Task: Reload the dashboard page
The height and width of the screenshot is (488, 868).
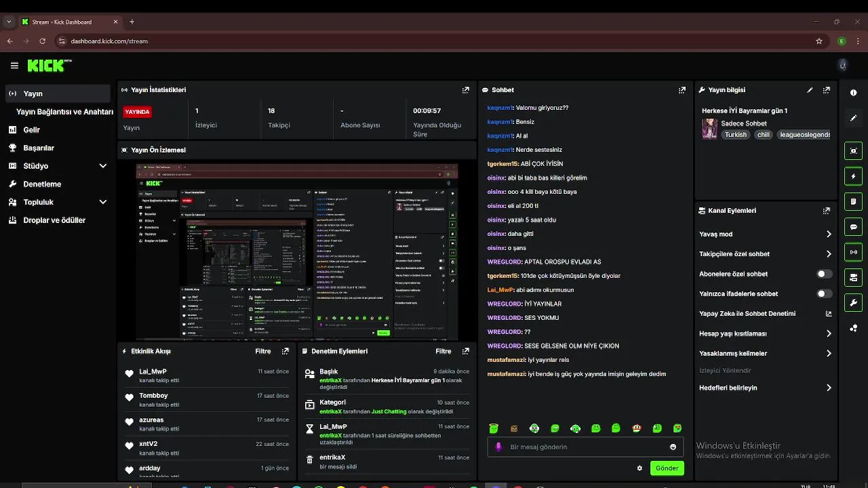Action: (x=42, y=41)
